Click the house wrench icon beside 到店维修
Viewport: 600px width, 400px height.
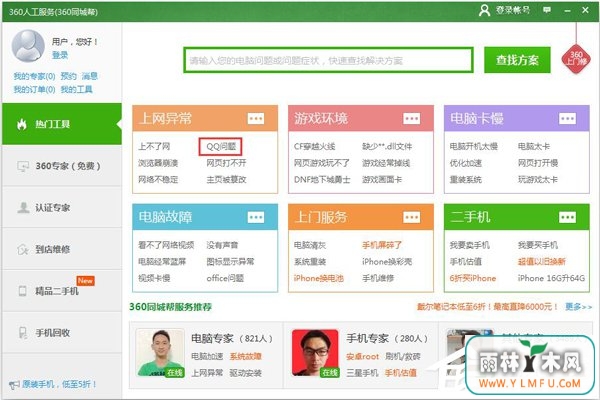pos(23,249)
